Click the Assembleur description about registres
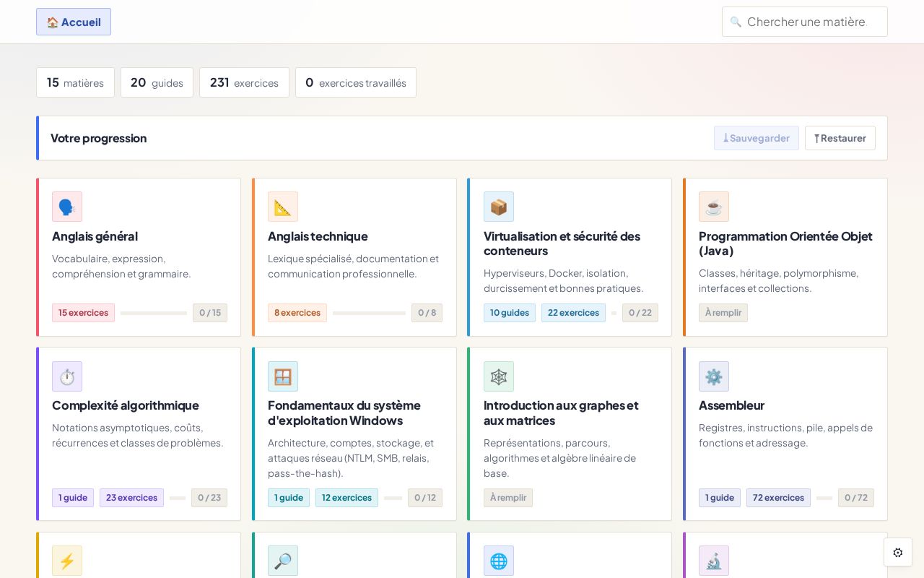Screen dimensions: 924x578 click(x=785, y=435)
